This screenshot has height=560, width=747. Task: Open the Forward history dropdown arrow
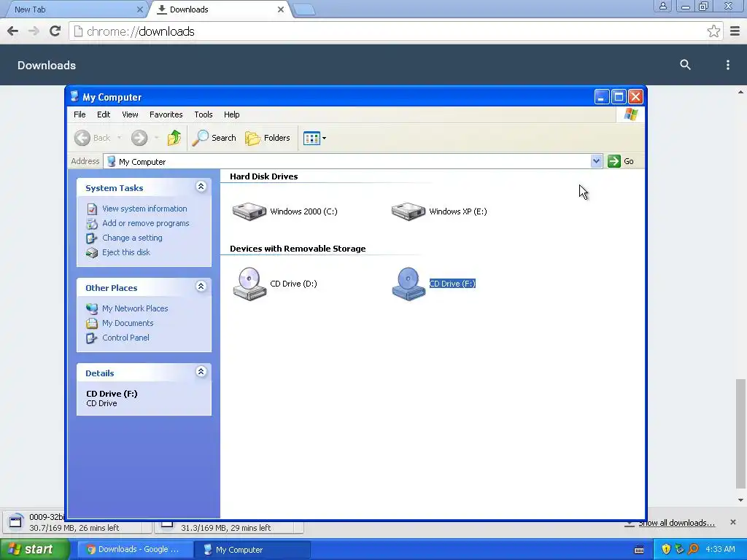[x=156, y=138]
